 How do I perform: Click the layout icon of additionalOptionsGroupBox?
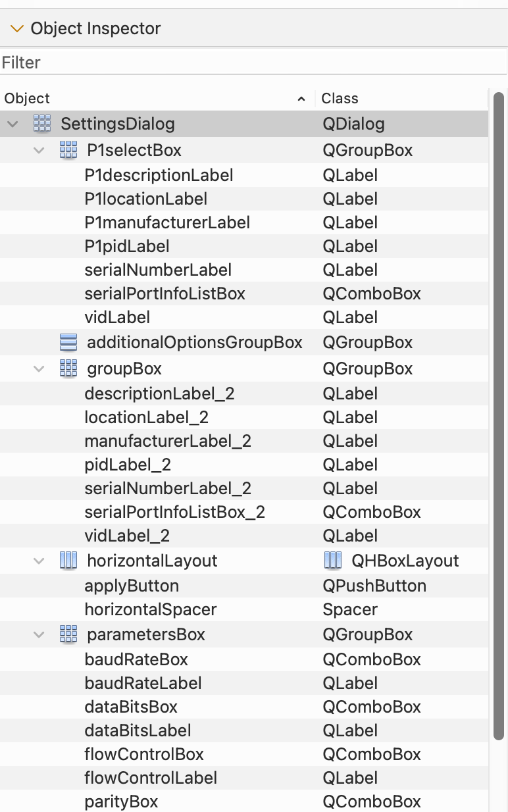tap(68, 342)
